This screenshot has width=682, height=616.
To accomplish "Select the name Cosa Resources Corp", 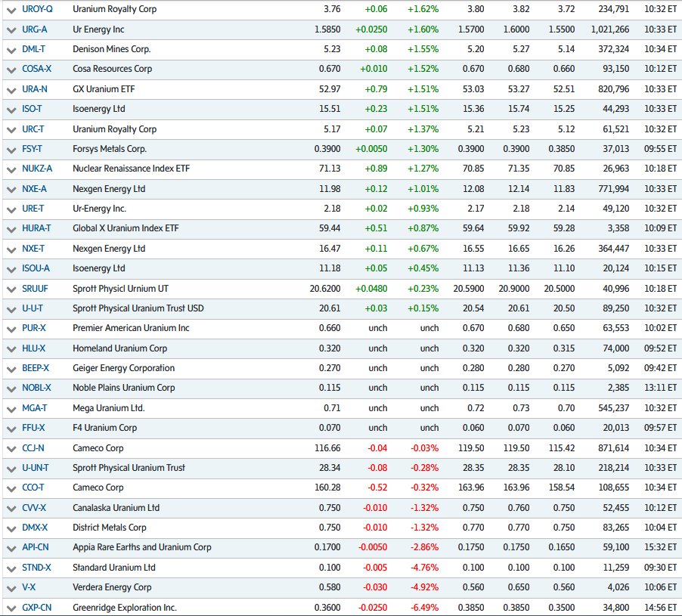I will 112,68.
